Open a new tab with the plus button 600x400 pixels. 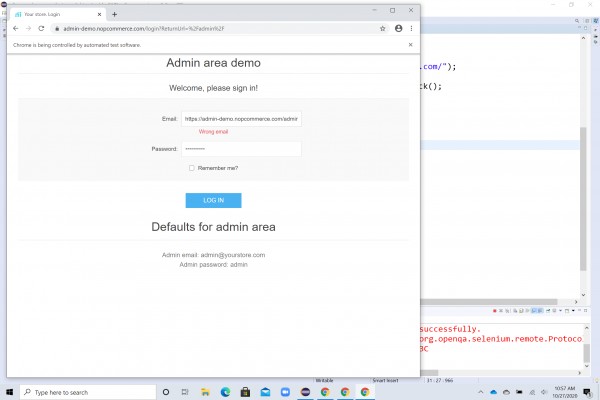click(x=114, y=15)
